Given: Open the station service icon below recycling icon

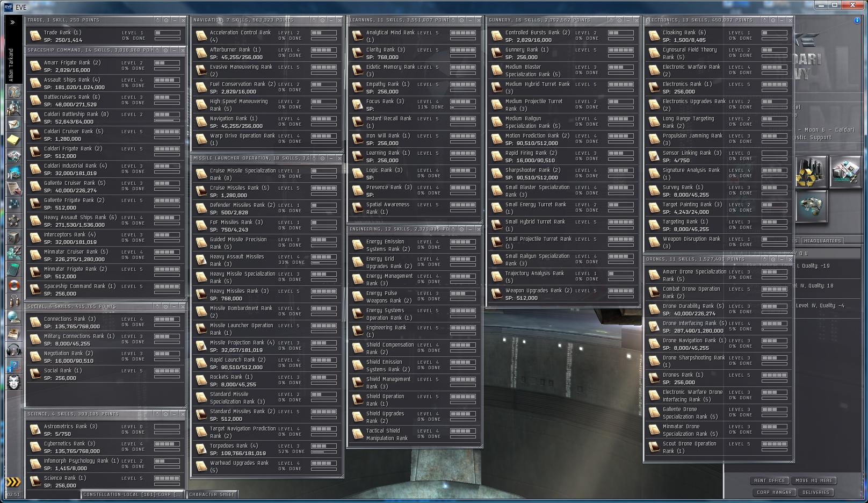Looking at the screenshot, I should [x=811, y=206].
